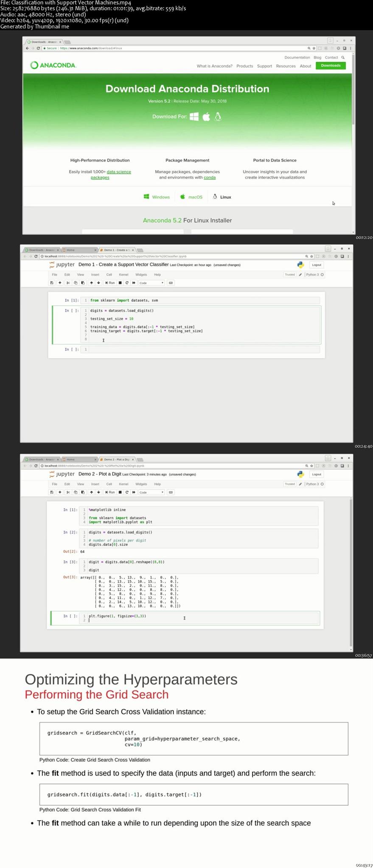Open the Resources menu on Anaconda site
The height and width of the screenshot is (868, 373).
tap(286, 66)
